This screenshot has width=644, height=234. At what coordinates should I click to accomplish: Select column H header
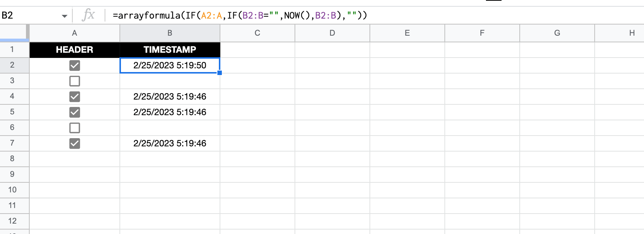[620, 33]
